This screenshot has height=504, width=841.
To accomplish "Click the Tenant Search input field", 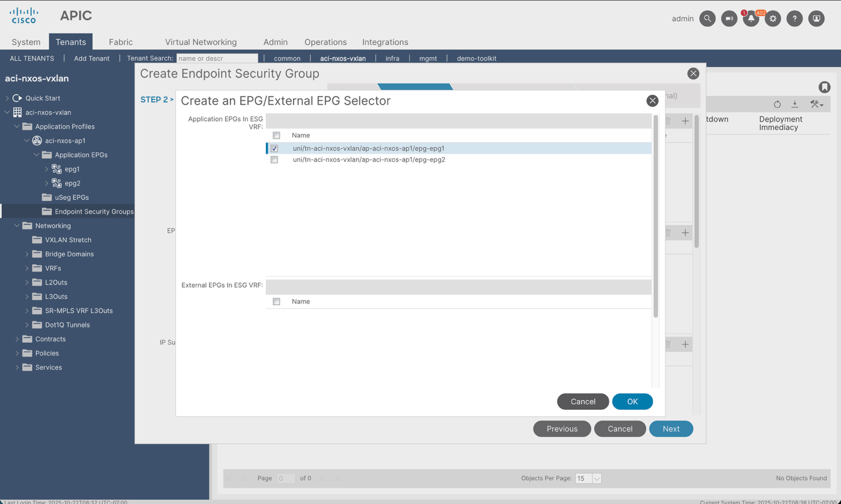I will click(x=217, y=58).
